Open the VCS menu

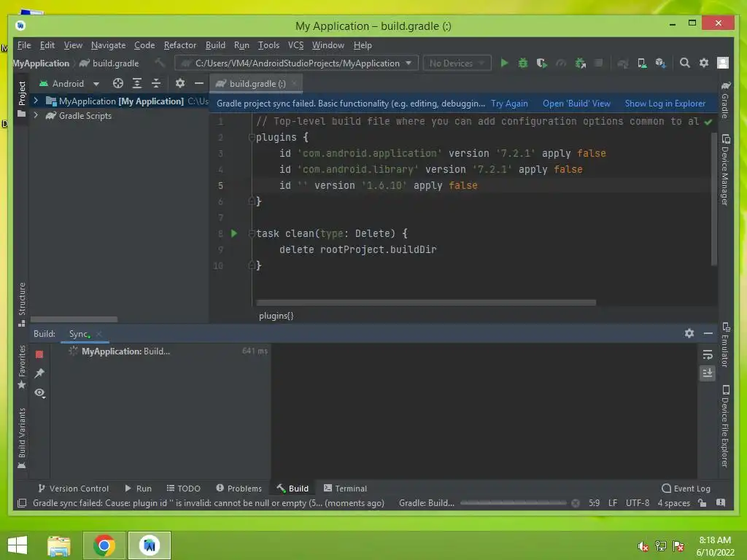pyautogui.click(x=295, y=45)
